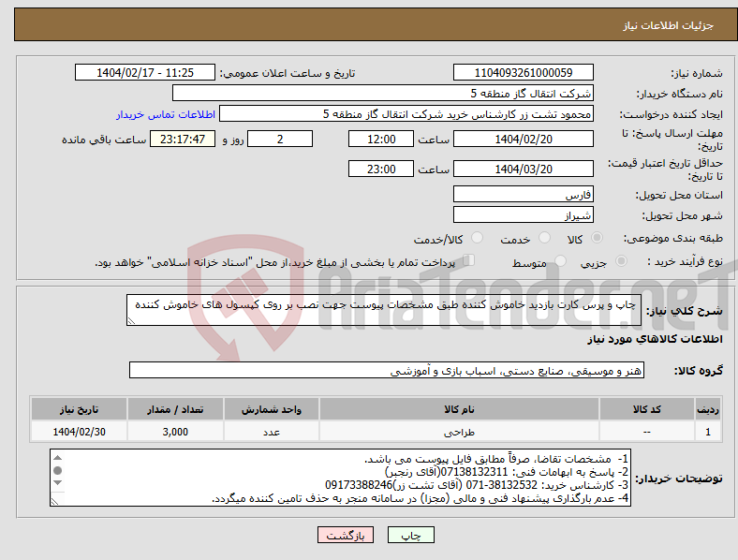Click the remaining days field showing 2
738x560 pixels.
[x=280, y=139]
